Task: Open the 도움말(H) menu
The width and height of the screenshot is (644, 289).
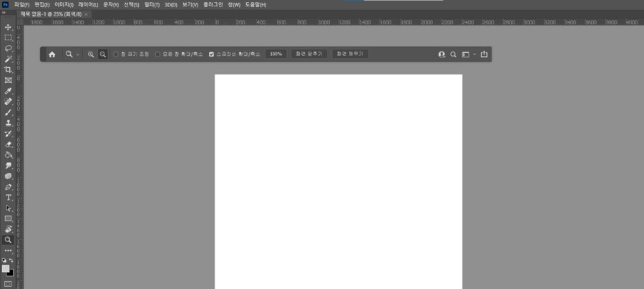Action: [255, 5]
